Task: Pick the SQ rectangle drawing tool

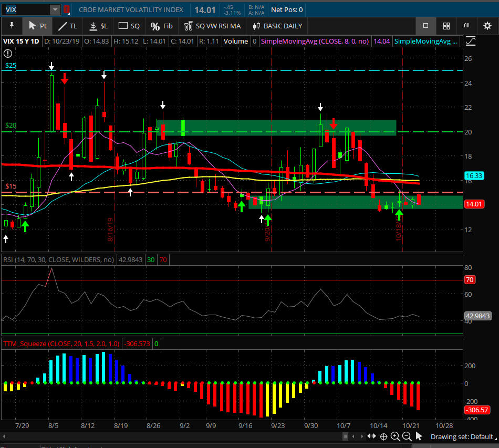Action: [x=129, y=26]
